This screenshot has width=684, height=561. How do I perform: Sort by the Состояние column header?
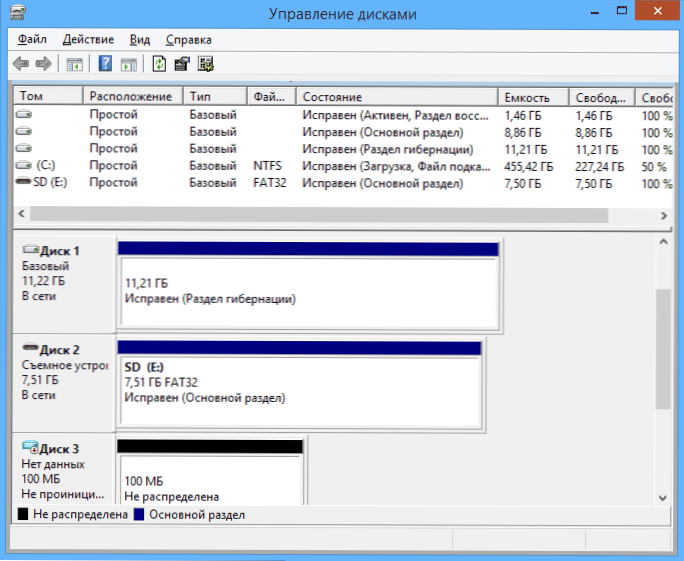pos(397,96)
